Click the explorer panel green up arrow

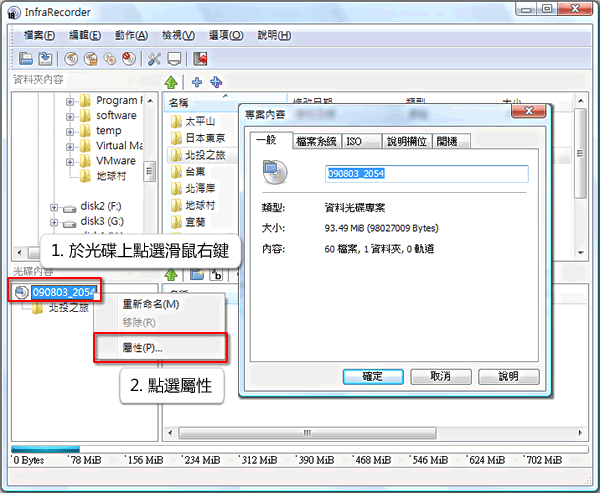(171, 82)
